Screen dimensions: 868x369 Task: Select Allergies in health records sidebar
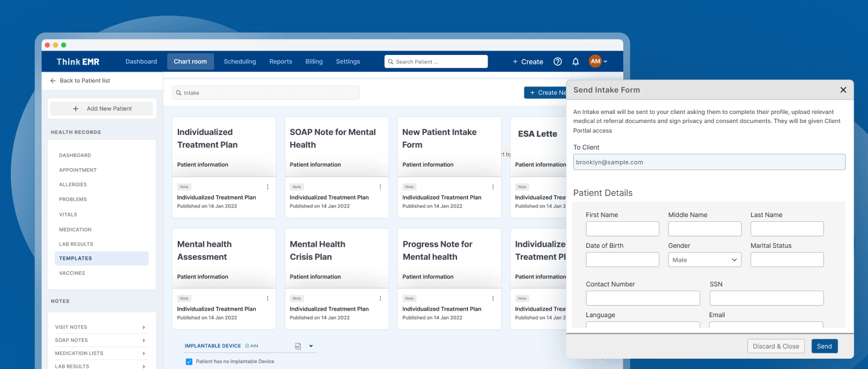tap(73, 184)
